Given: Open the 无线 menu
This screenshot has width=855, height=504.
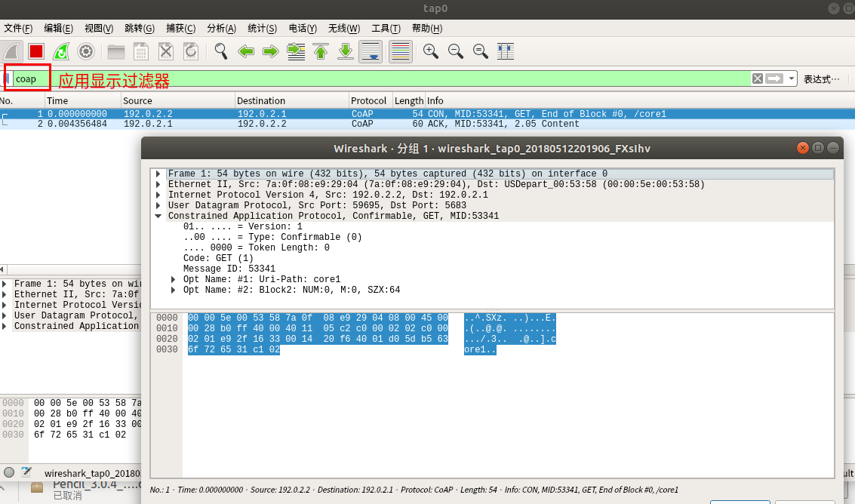Looking at the screenshot, I should pyautogui.click(x=344, y=29).
